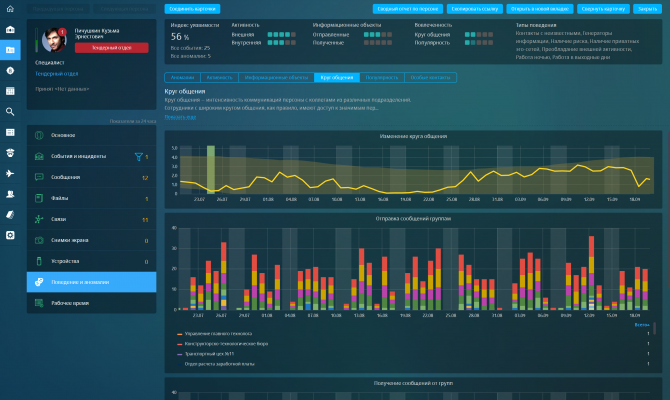Image resolution: width=670 pixels, height=400 pixels.
Task: Select the highlighted person cards sidebar icon
Action: (10, 50)
